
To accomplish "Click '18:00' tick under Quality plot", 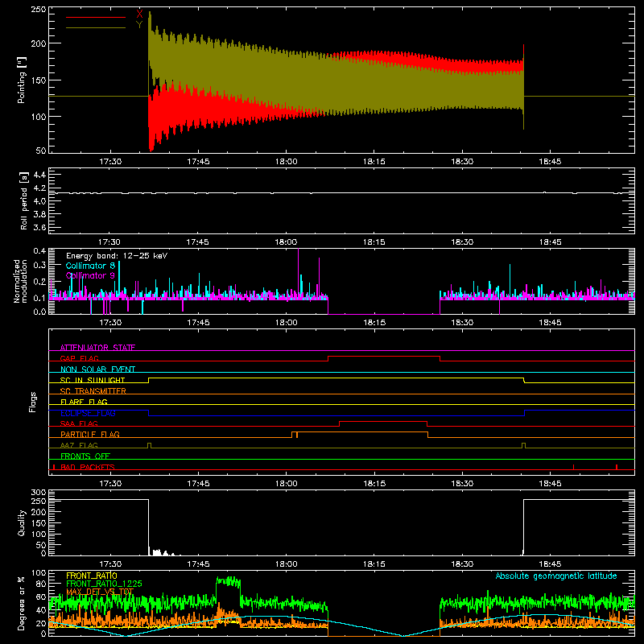I will coord(287,564).
